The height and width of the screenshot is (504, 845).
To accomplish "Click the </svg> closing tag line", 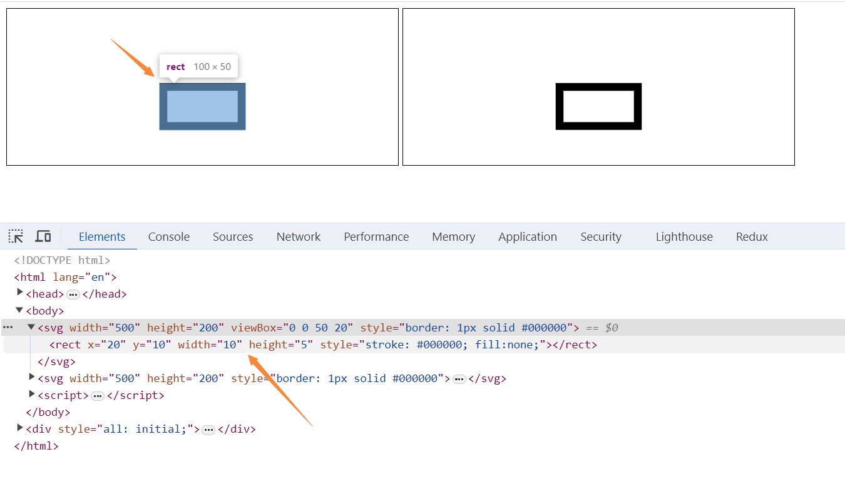I will coord(56,361).
